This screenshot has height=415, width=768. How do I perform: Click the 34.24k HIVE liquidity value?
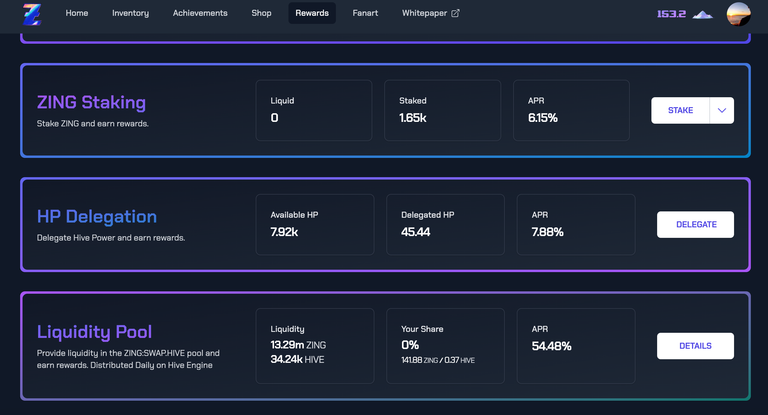[x=297, y=359]
